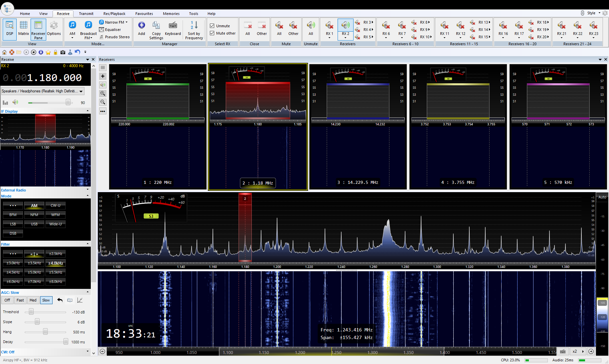Toggle the Unmute checkbox

tap(212, 26)
